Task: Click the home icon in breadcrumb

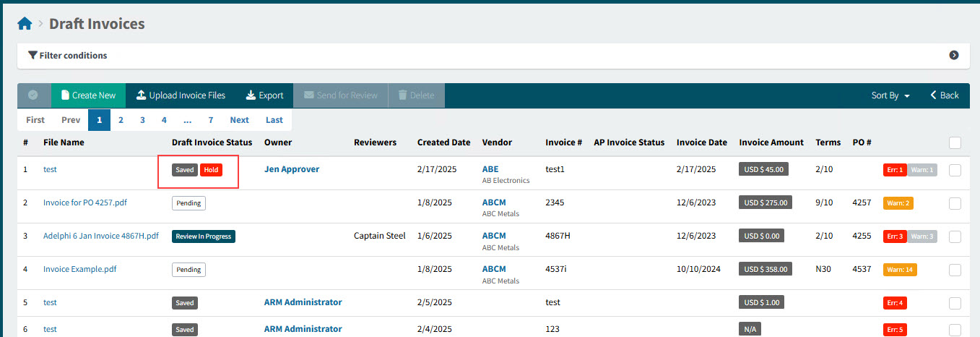Action: (25, 24)
